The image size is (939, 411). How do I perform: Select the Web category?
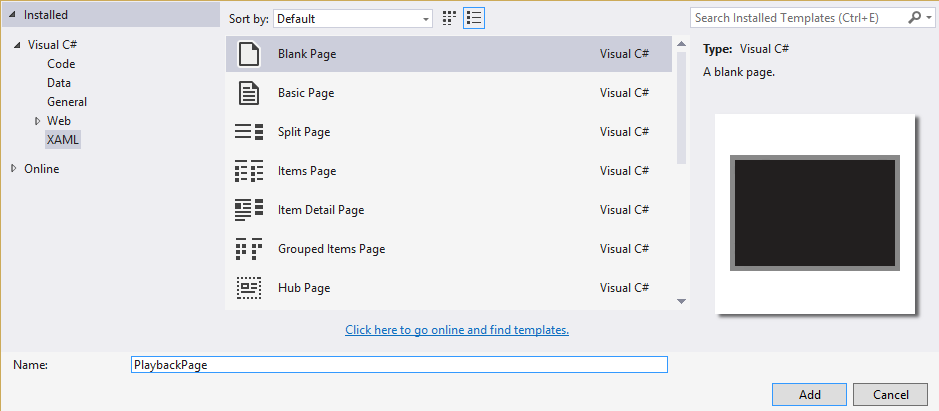(x=59, y=120)
